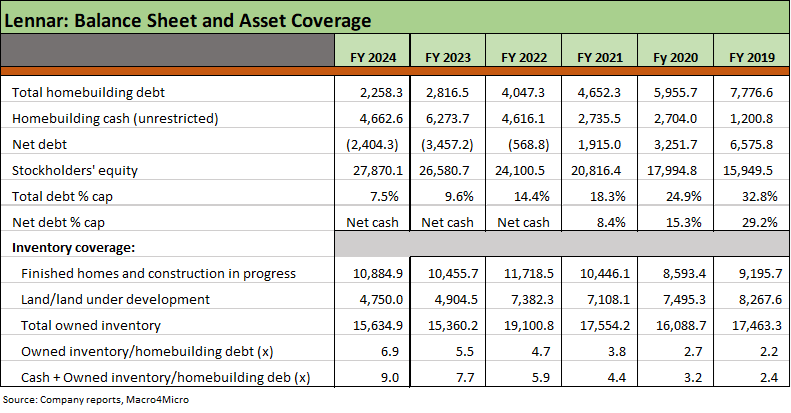This screenshot has height=413, width=791.
Task: Select finished homes value 8,593.4
Action: [x=685, y=274]
